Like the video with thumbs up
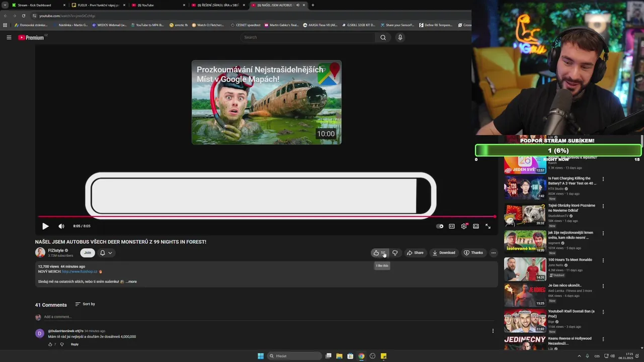The width and height of the screenshot is (644, 362). point(379,253)
